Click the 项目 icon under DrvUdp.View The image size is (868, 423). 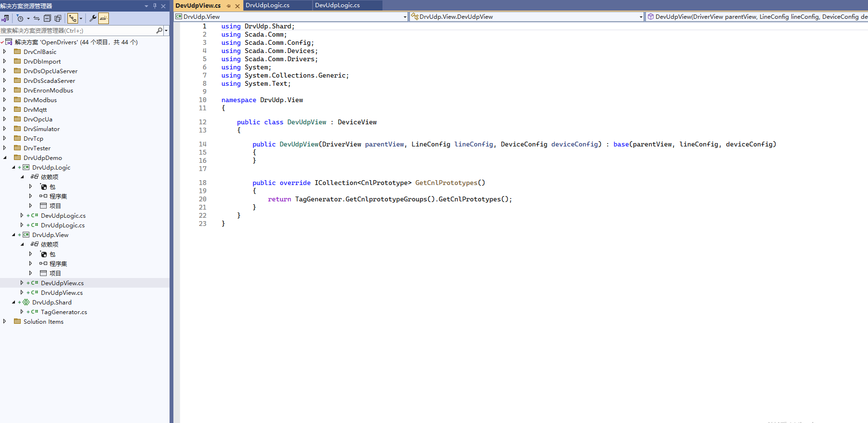point(43,273)
